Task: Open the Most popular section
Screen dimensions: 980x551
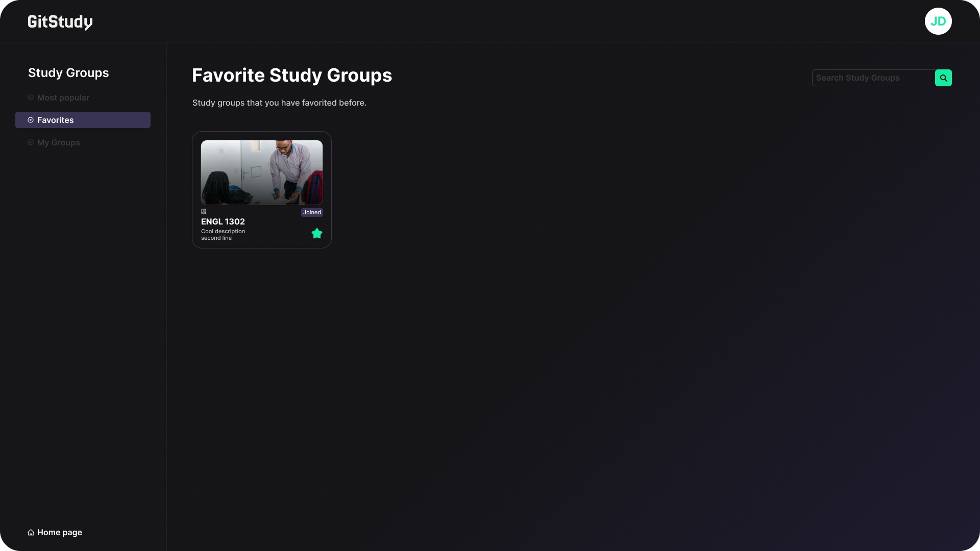Action: 63,97
